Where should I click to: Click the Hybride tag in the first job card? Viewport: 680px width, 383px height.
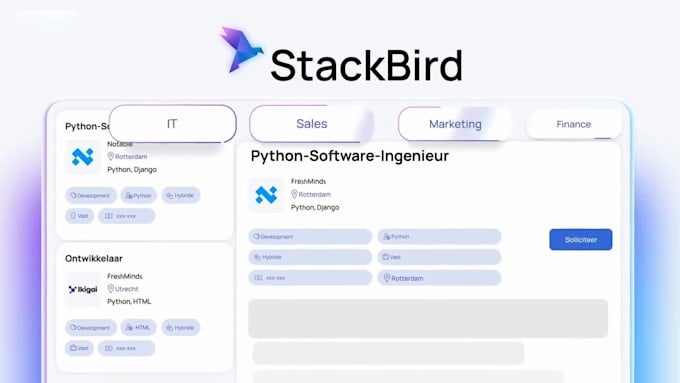(x=180, y=195)
